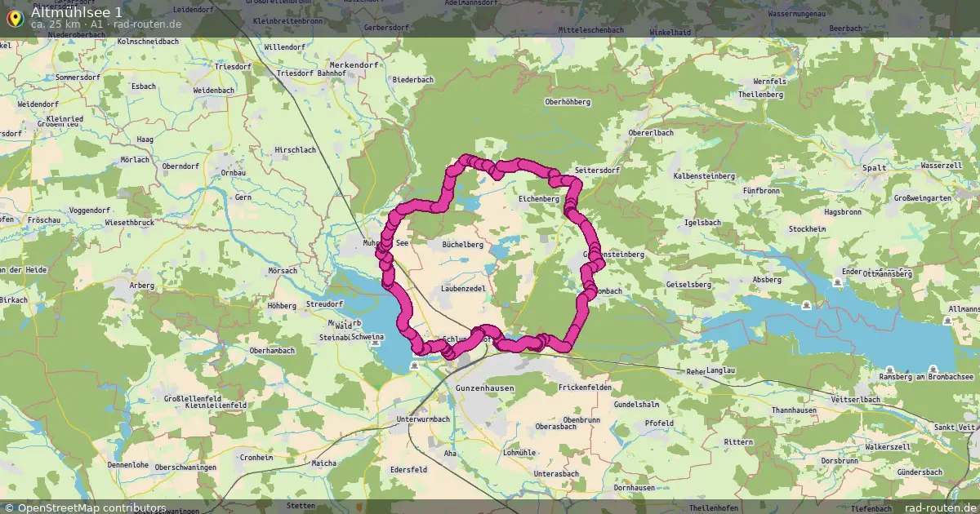The height and width of the screenshot is (514, 980).
Task: Click the Ramsberg am Brombachsee label
Action: click(x=926, y=377)
